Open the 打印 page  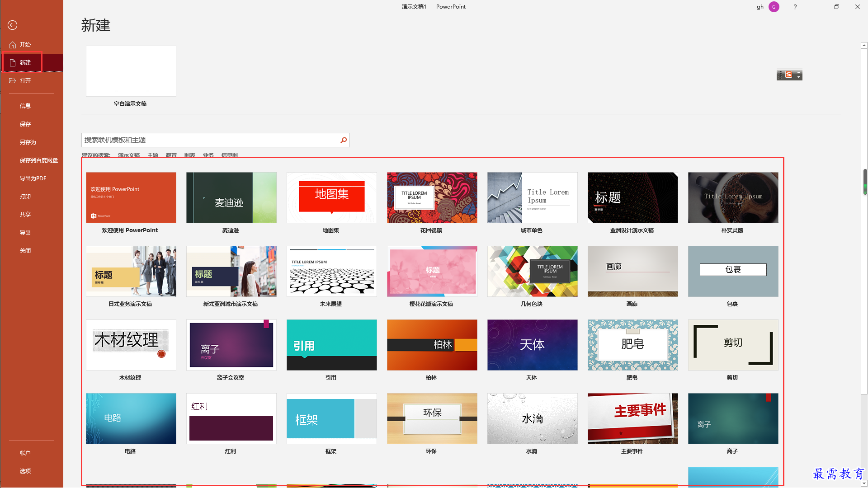click(32, 197)
